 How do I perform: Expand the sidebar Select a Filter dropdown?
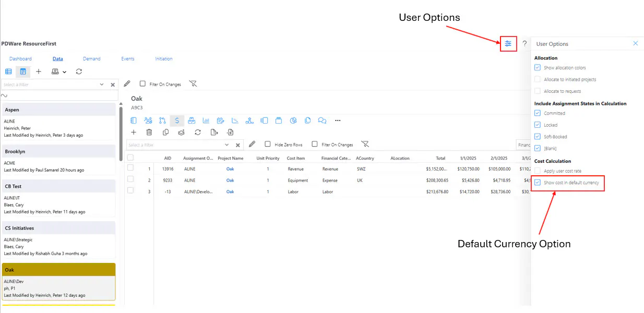coord(102,85)
